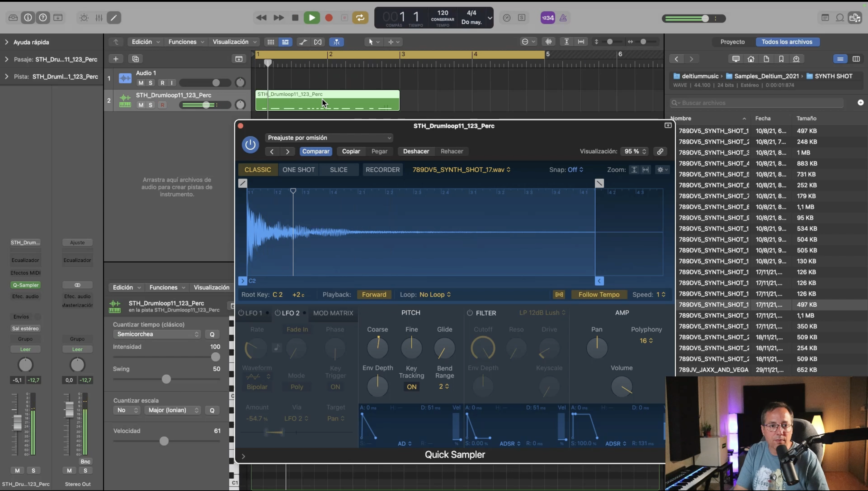Click the add track plus icon
The image size is (868, 491).
(115, 59)
